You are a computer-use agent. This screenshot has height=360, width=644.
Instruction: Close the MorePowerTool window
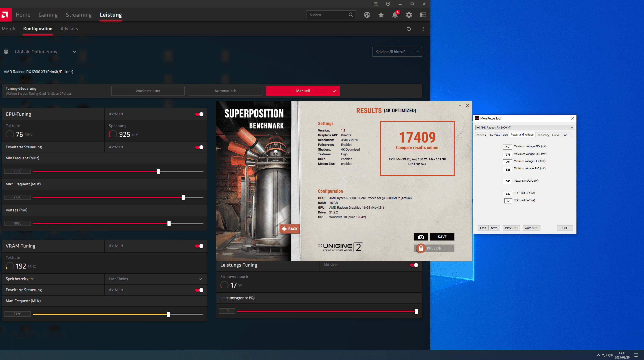click(572, 118)
